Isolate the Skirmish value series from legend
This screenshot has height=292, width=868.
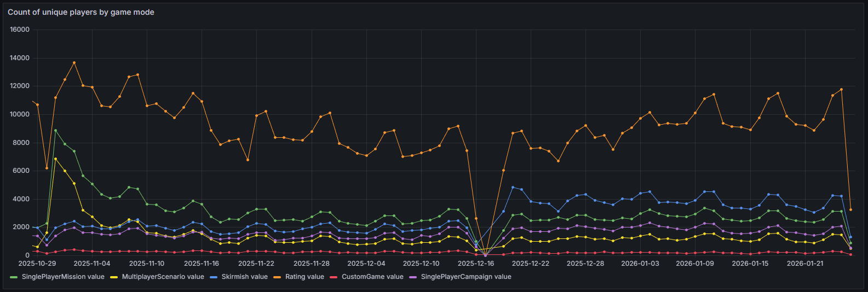tap(244, 277)
